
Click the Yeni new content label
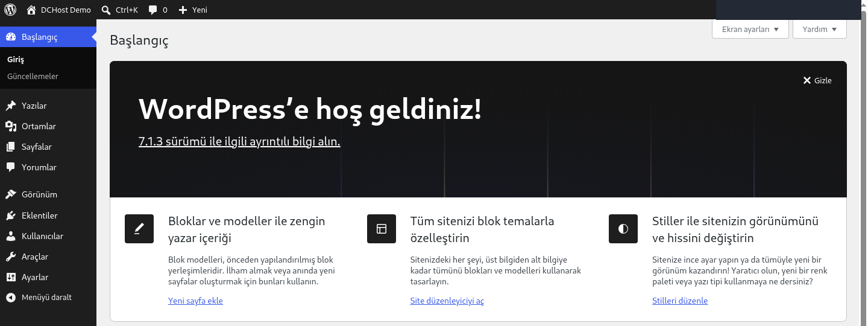click(200, 10)
